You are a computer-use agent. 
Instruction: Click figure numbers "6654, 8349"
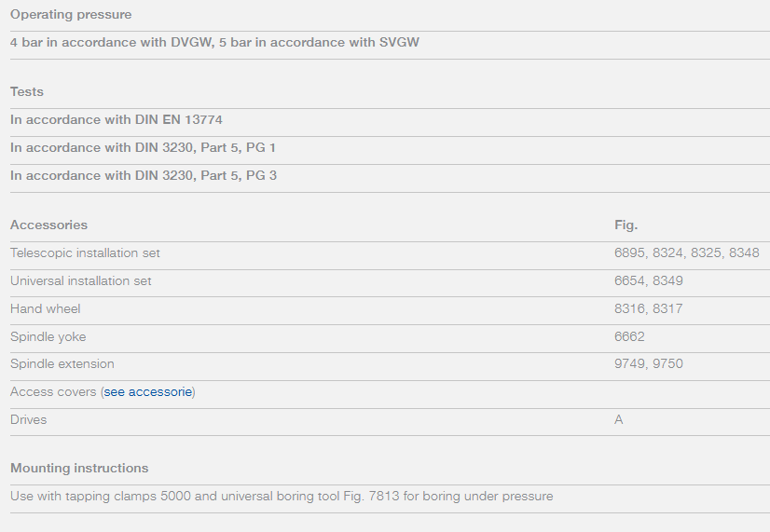point(649,281)
